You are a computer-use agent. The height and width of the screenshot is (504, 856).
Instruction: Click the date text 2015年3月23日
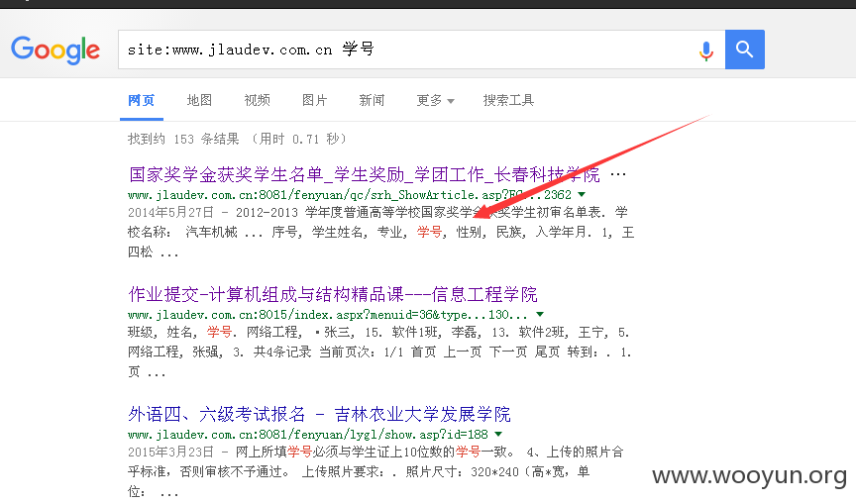point(170,453)
